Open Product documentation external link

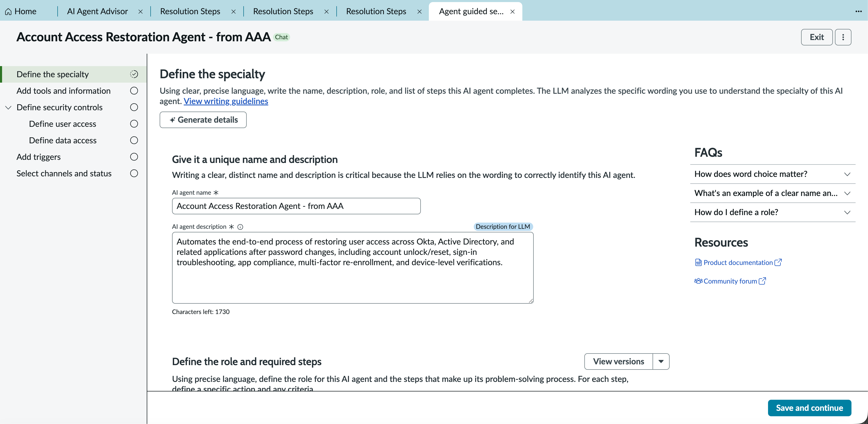(738, 262)
